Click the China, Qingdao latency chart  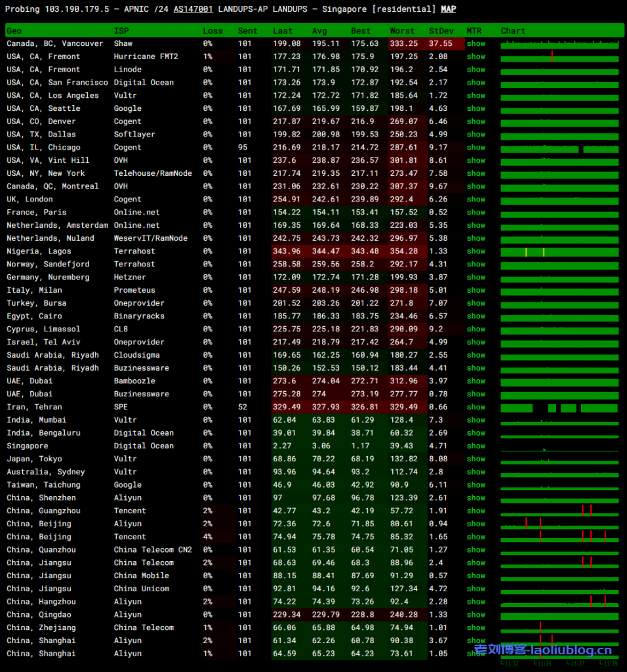[559, 616]
